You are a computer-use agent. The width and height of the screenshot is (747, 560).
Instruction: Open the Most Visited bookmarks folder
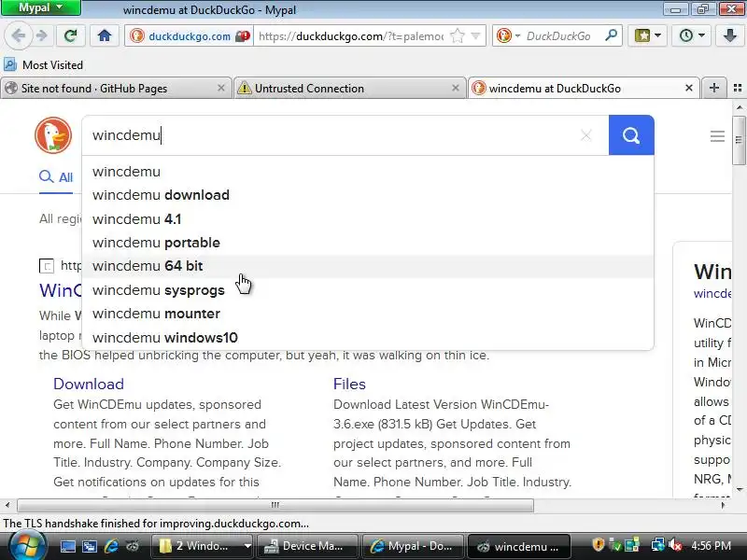tap(43, 64)
